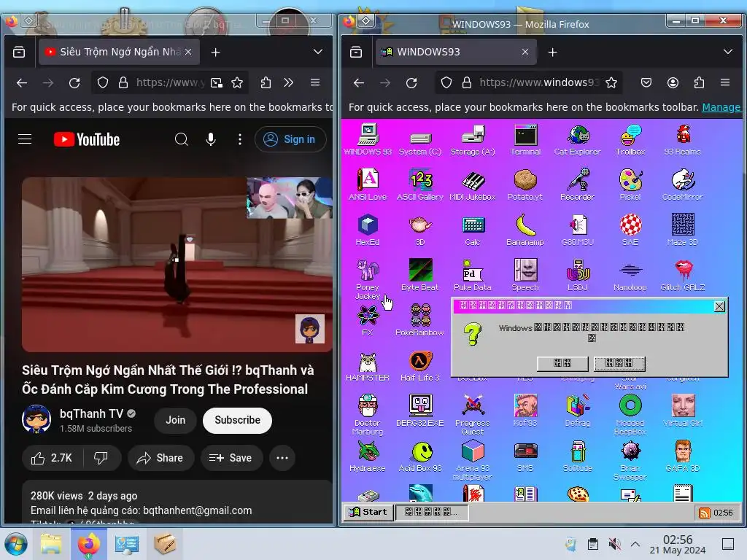This screenshot has height=560, width=747.
Task: Subscribe to bqThanh TV channel
Action: [x=237, y=420]
